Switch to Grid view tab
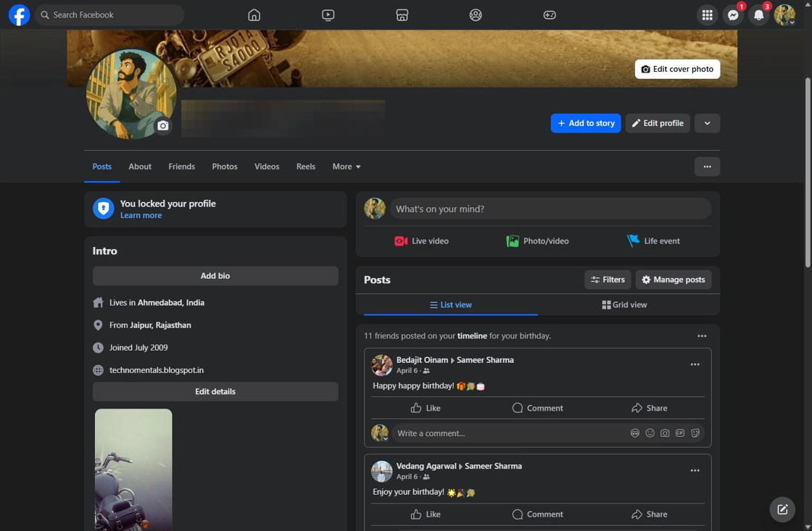Screen dimensions: 812x531 [x=624, y=305]
